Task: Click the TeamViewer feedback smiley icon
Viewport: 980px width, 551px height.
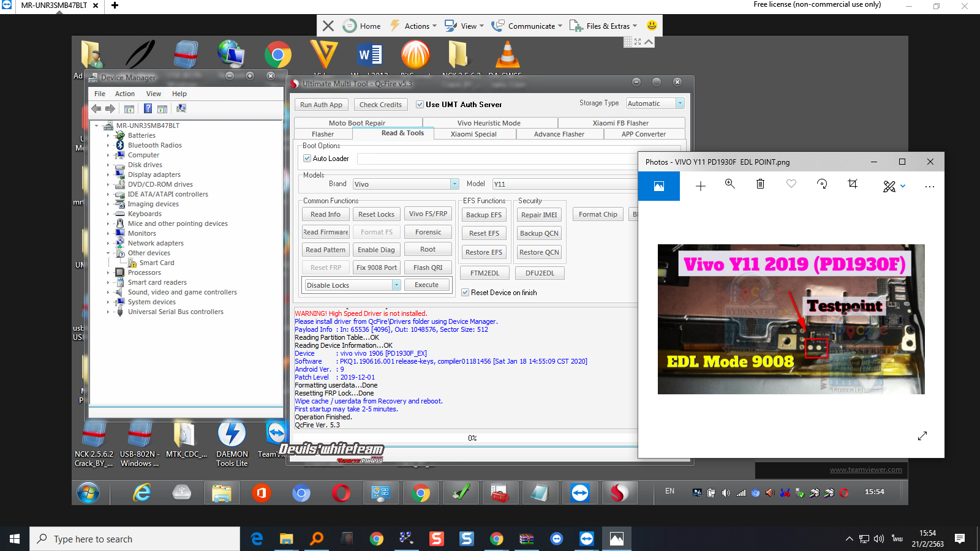Action: click(x=652, y=26)
